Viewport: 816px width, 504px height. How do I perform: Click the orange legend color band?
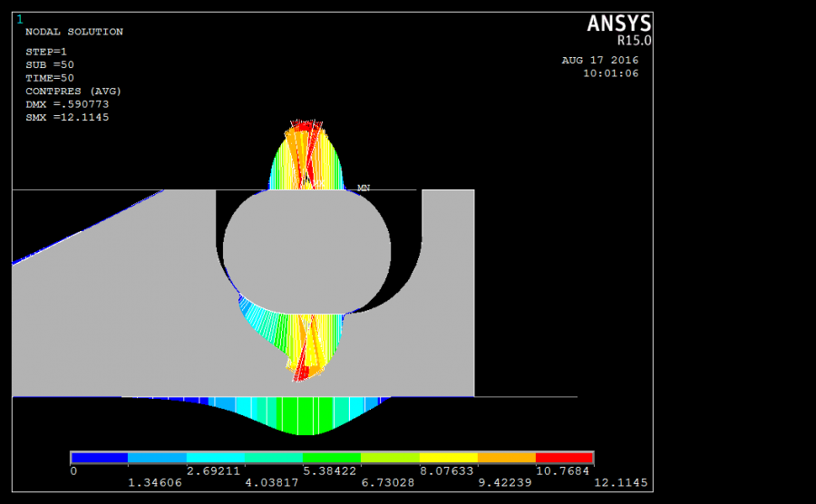pyautogui.click(x=507, y=458)
